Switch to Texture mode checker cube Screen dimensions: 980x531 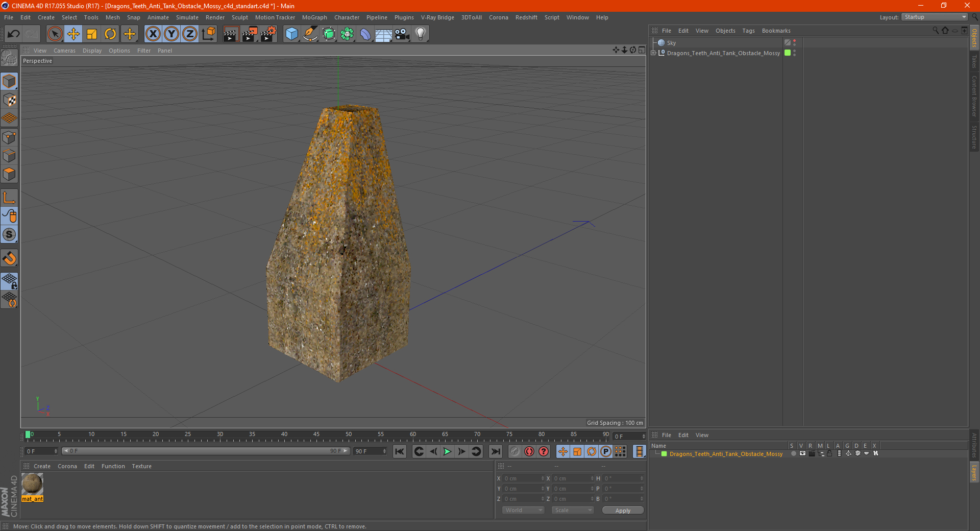(x=9, y=100)
